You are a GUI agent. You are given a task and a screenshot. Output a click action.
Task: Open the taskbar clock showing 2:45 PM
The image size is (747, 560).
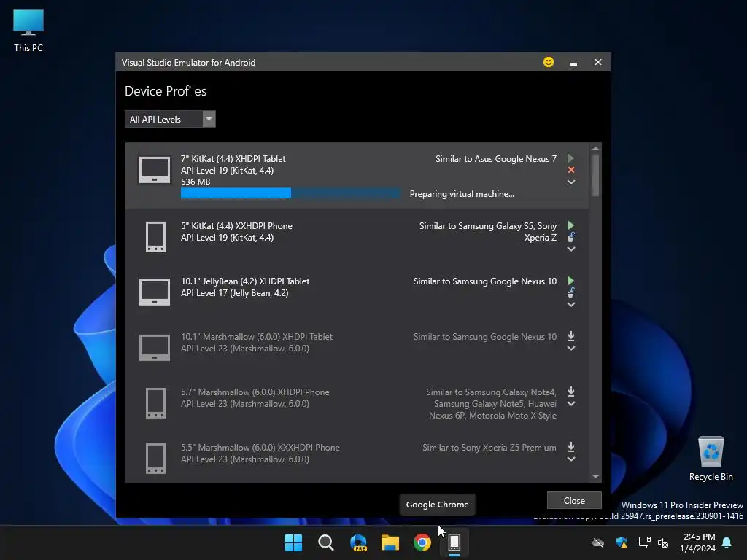click(x=697, y=542)
